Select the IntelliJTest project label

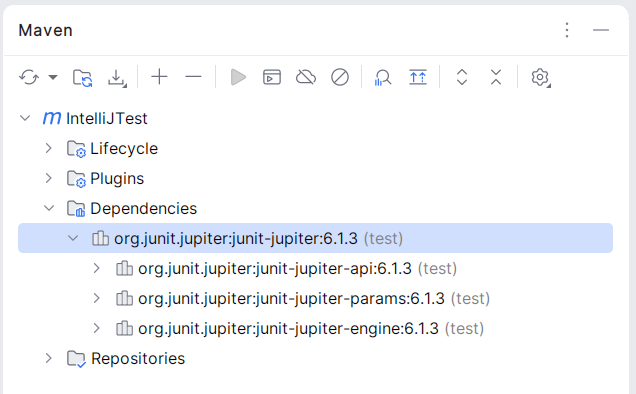click(x=107, y=118)
